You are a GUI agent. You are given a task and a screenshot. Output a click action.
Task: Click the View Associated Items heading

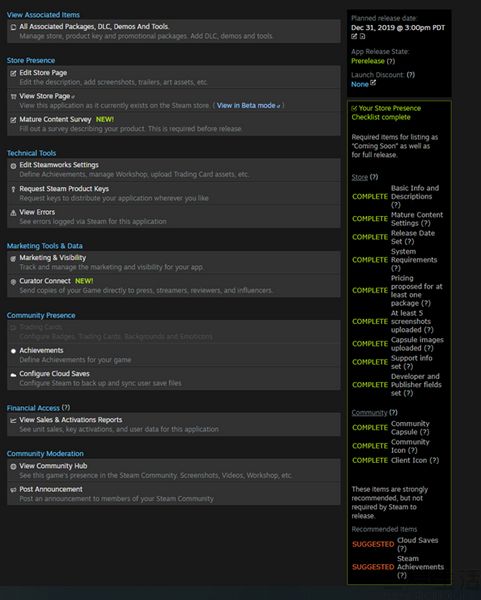[43, 15]
